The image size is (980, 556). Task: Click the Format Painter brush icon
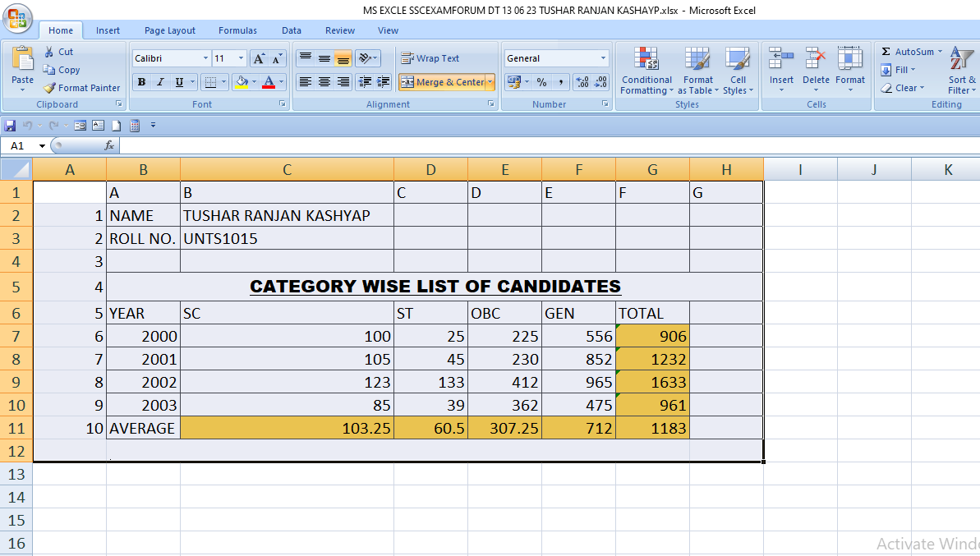tap(50, 88)
